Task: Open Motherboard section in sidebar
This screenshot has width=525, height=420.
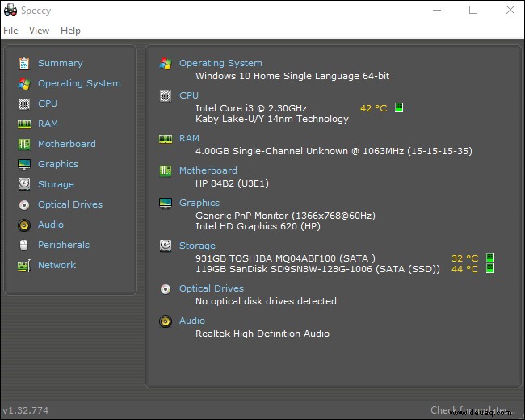Action: click(x=67, y=144)
